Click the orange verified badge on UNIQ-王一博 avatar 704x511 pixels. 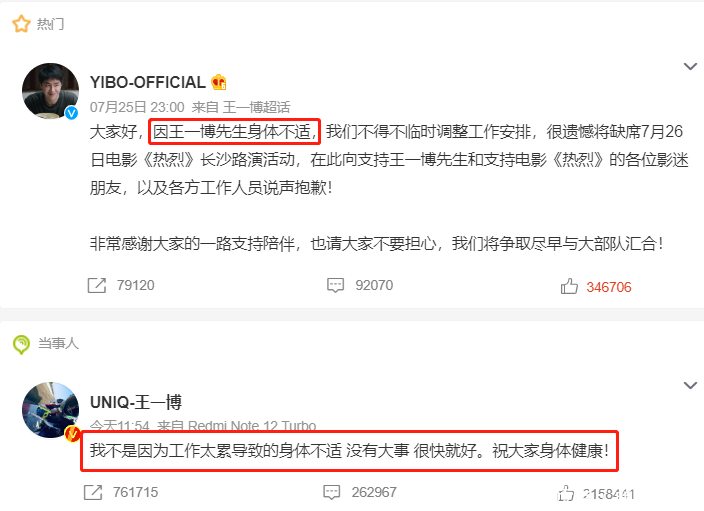click(72, 434)
